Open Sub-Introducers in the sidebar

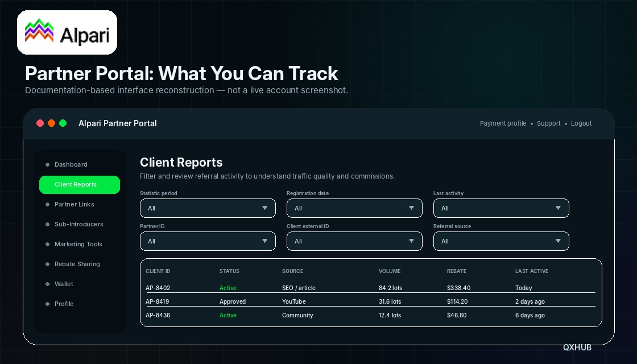[80, 224]
